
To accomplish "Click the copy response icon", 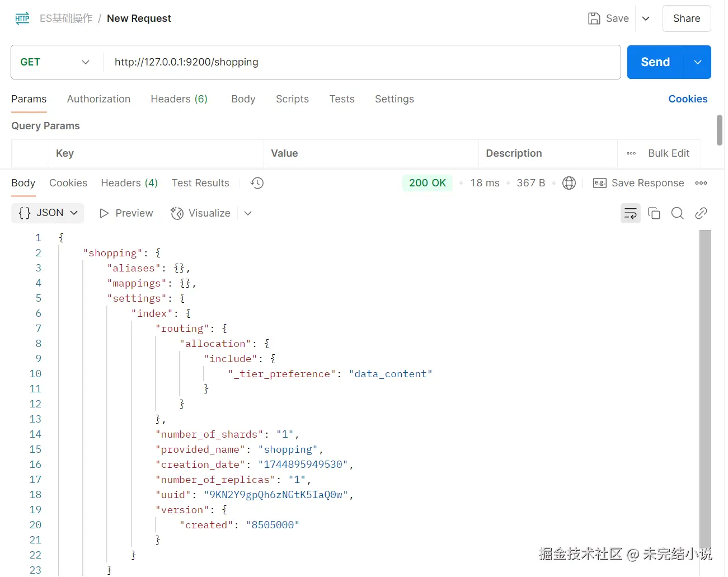I will (654, 213).
